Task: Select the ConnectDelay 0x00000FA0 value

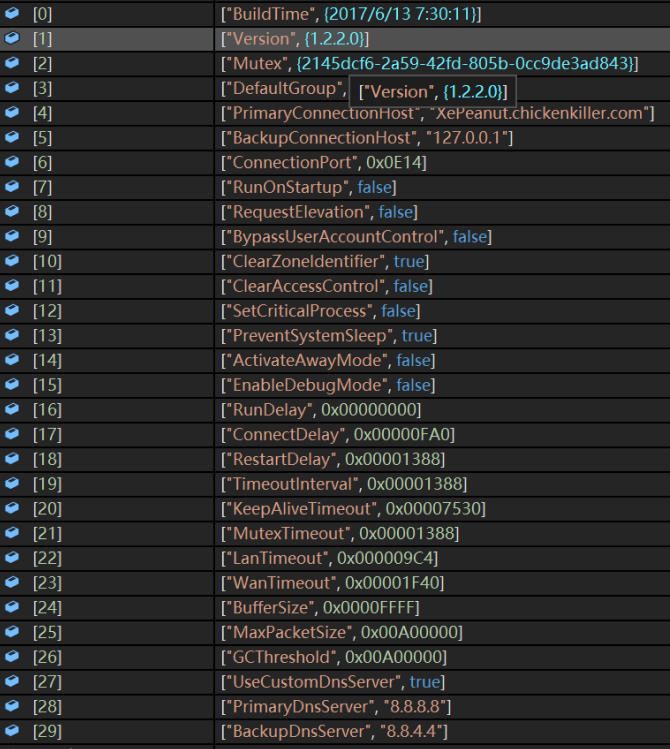Action: pos(338,435)
